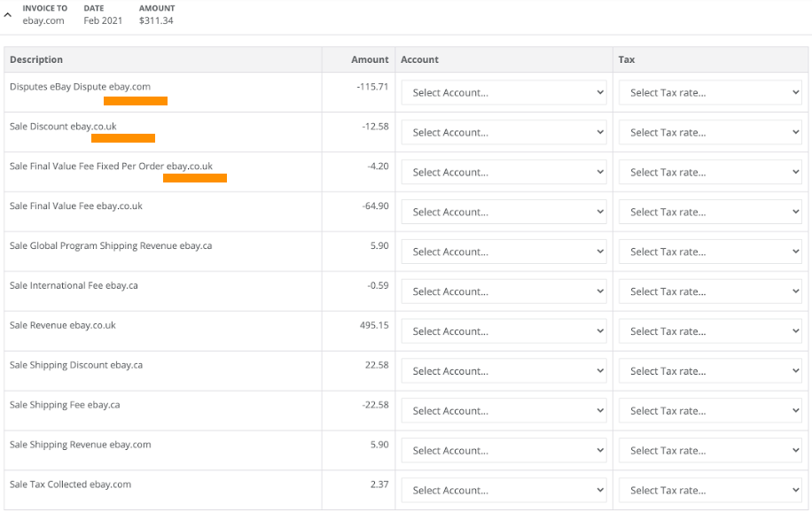Click 'Sale Shipping Fee ebay.ca' description
This screenshot has width=812, height=512.
tap(65, 405)
